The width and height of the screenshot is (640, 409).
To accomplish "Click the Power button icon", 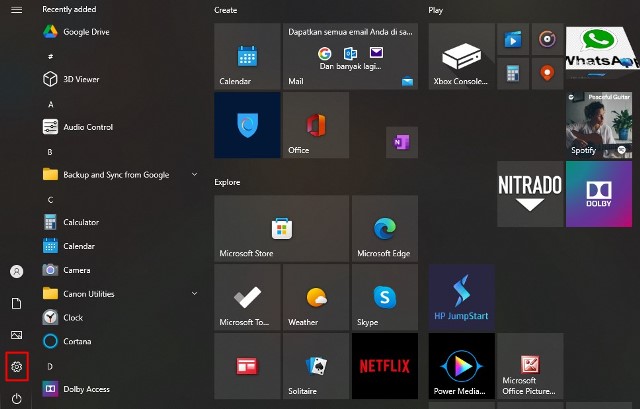I will point(16,398).
